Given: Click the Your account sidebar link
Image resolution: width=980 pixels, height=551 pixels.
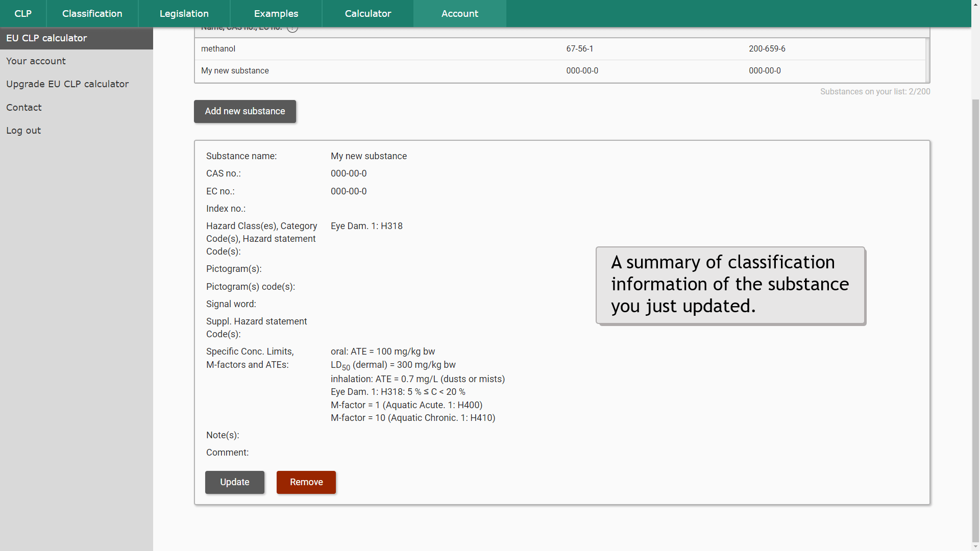Looking at the screenshot, I should click(x=36, y=61).
